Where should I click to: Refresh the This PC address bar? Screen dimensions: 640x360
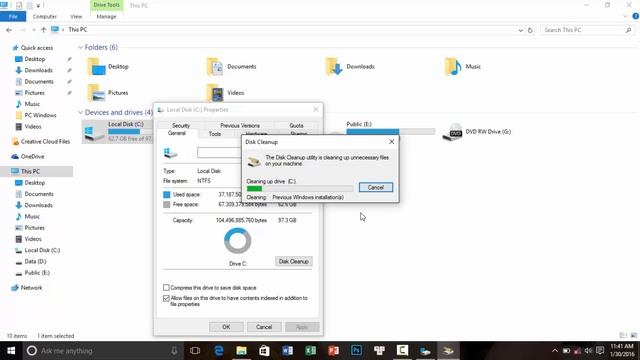coord(530,30)
